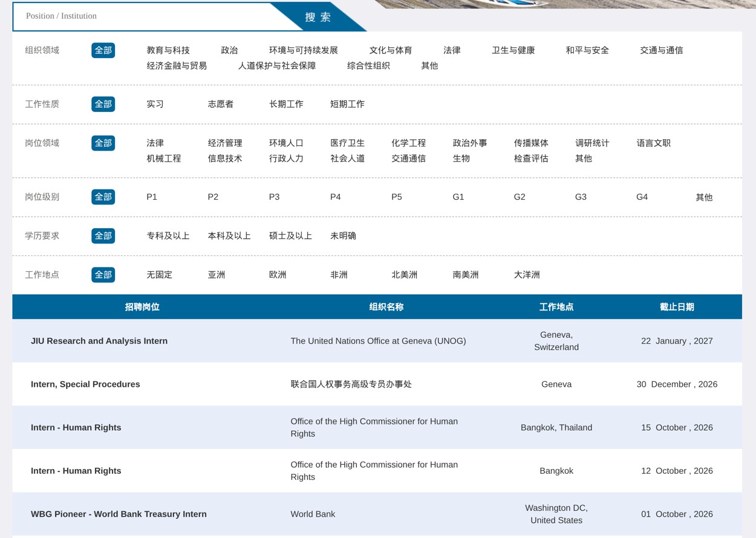Viewport: 756px width, 538px height.
Task: Choose 调研统计 position field
Action: pyautogui.click(x=592, y=143)
